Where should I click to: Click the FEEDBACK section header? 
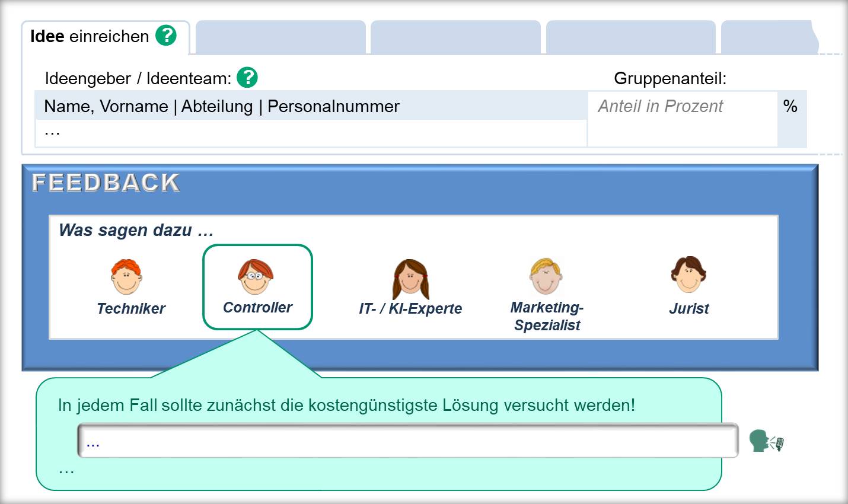click(x=107, y=183)
